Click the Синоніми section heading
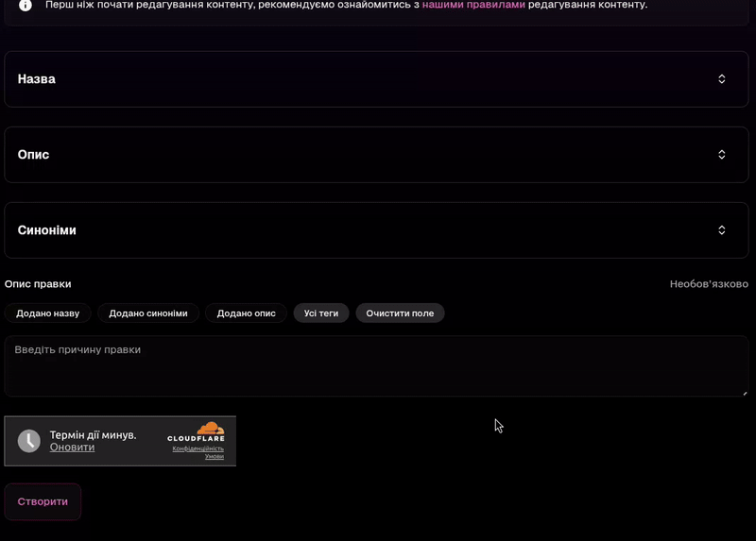Viewport: 756px width, 541px height. [x=46, y=230]
